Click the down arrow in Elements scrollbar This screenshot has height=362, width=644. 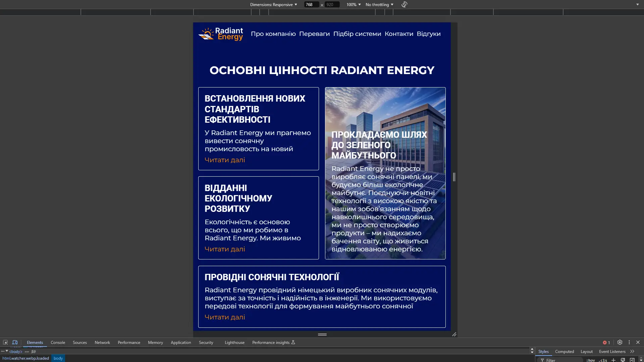tap(532, 352)
